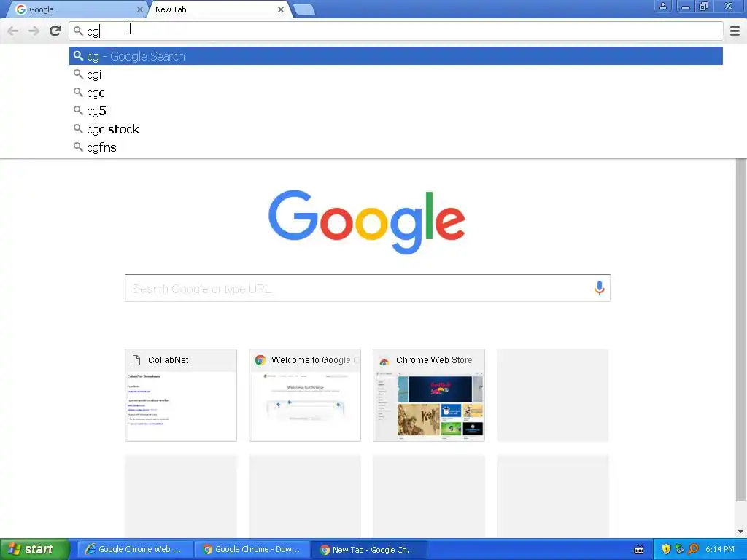The width and height of the screenshot is (747, 560).
Task: Switch to Google Chrome Web taskbar window
Action: click(135, 550)
